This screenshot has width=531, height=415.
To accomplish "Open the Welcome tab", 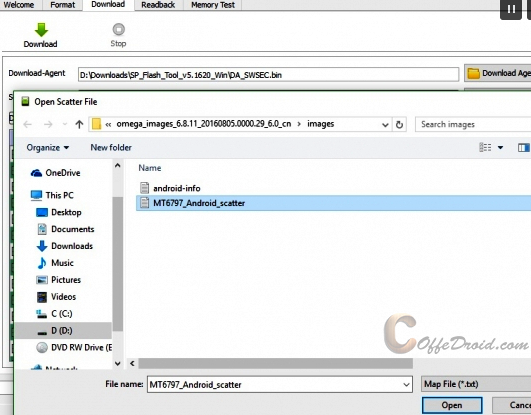I will click(19, 5).
